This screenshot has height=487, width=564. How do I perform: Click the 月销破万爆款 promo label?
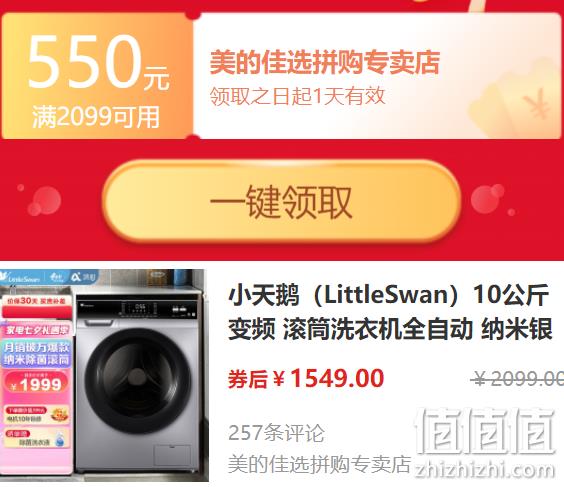pos(36,348)
